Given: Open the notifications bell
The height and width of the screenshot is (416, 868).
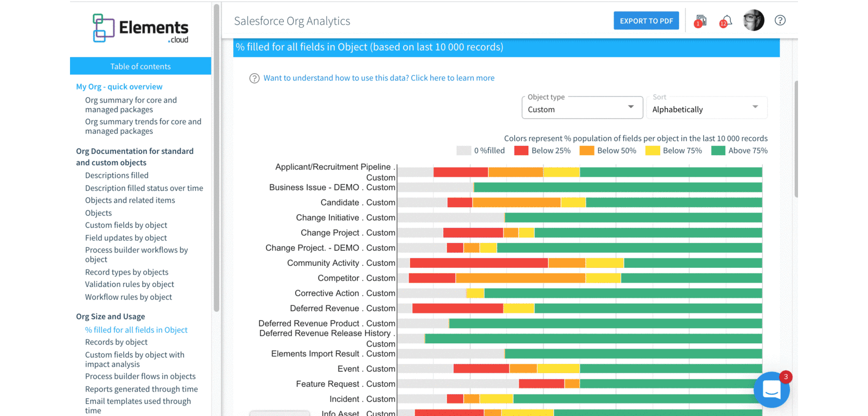Looking at the screenshot, I should [x=726, y=21].
